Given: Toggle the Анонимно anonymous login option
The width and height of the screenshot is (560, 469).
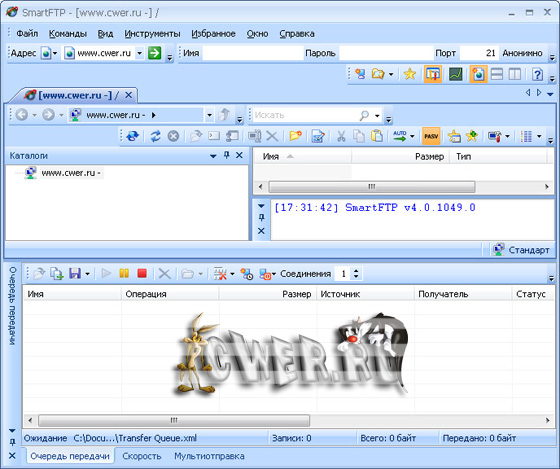Looking at the screenshot, I should (522, 53).
